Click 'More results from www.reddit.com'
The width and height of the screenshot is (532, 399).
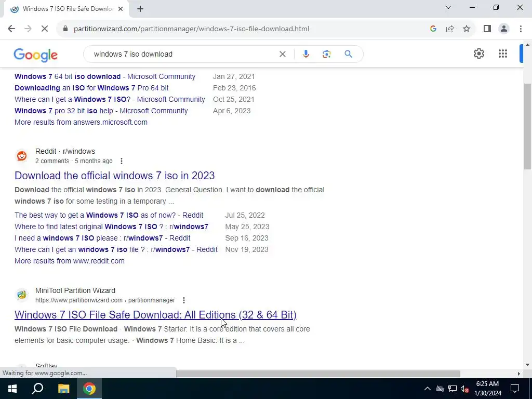point(70,261)
